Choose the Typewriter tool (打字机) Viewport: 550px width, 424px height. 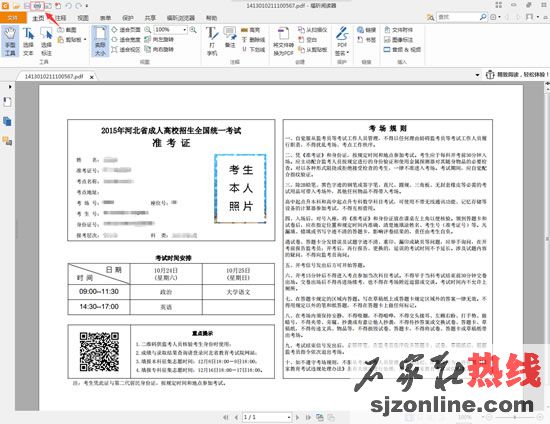click(212, 41)
